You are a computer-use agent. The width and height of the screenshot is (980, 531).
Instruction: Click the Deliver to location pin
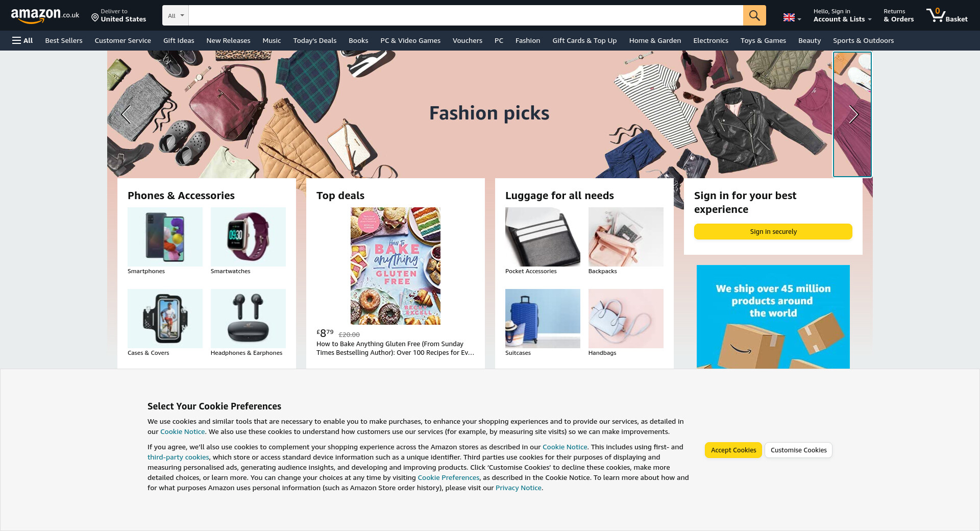pyautogui.click(x=95, y=18)
